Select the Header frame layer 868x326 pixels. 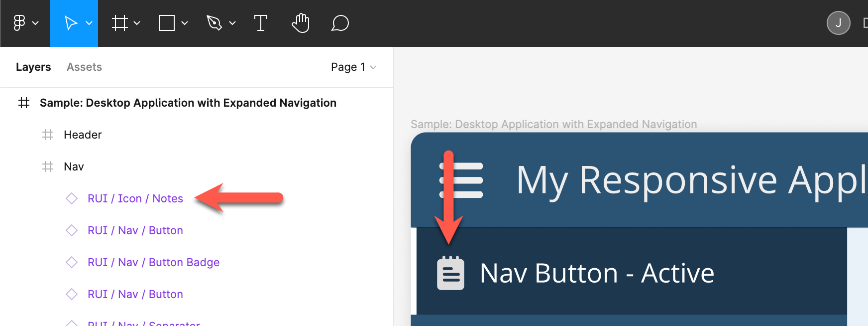[83, 135]
